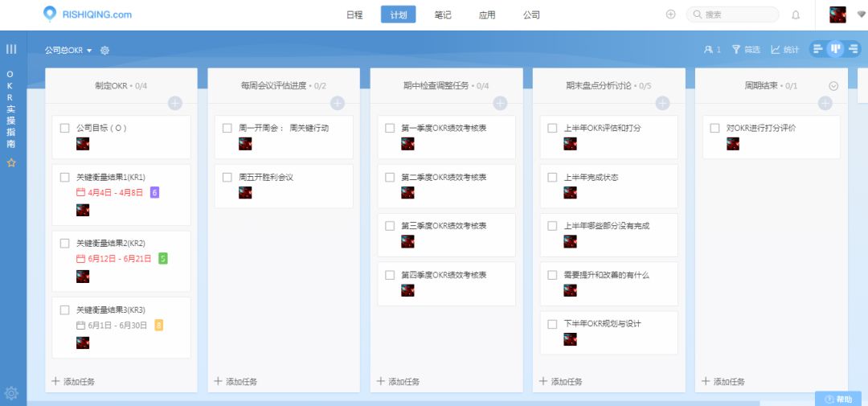Star the OKR guide in the sidebar

click(11, 163)
